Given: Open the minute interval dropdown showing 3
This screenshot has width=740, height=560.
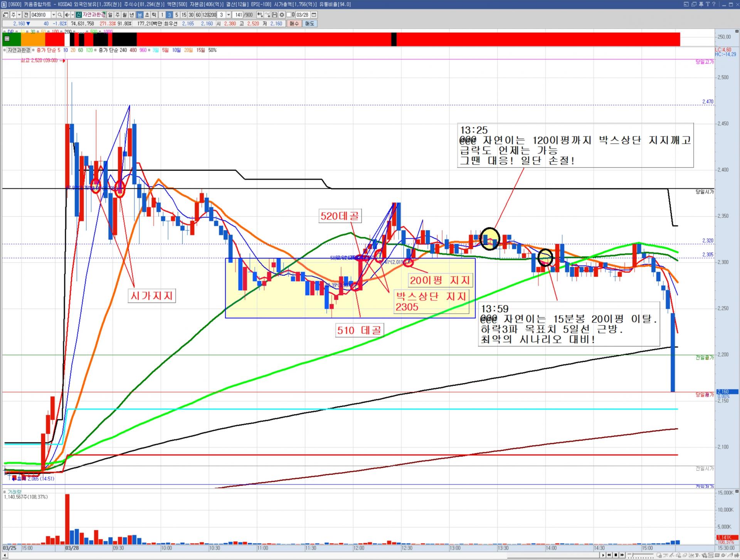Looking at the screenshot, I should [229, 15].
